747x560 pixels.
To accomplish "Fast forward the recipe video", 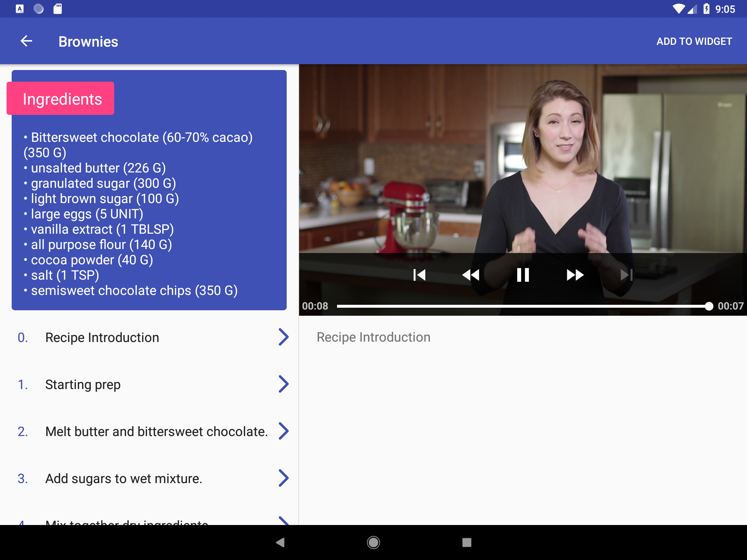I will click(x=575, y=275).
